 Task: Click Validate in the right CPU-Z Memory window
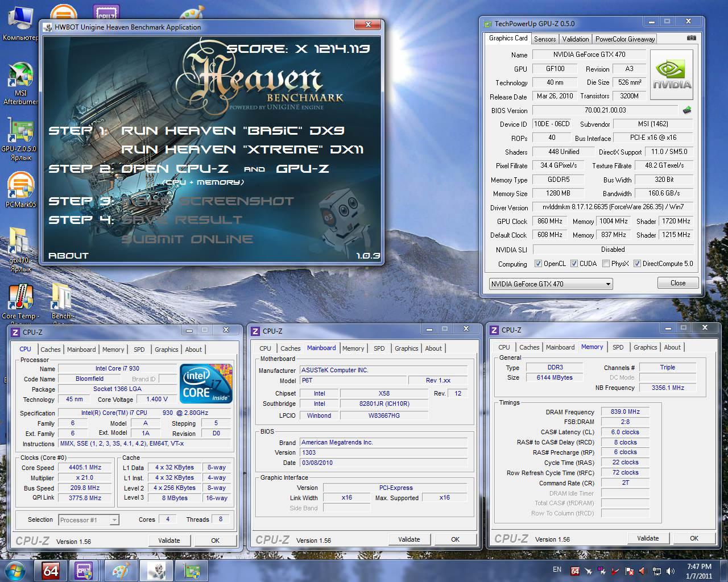click(648, 538)
